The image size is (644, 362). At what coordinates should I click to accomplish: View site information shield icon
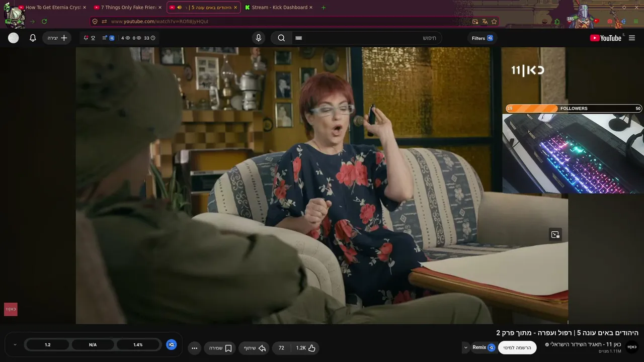point(95,22)
